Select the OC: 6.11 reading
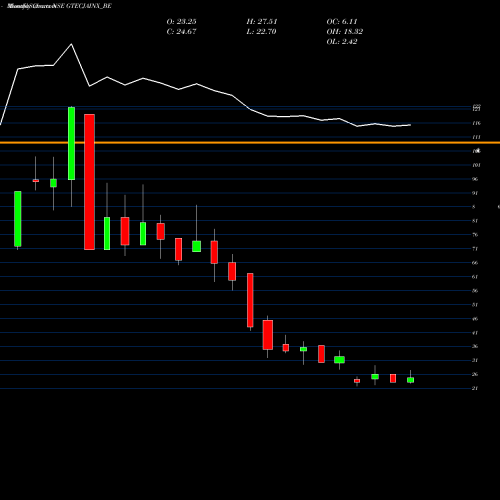500x500 pixels. click(342, 21)
